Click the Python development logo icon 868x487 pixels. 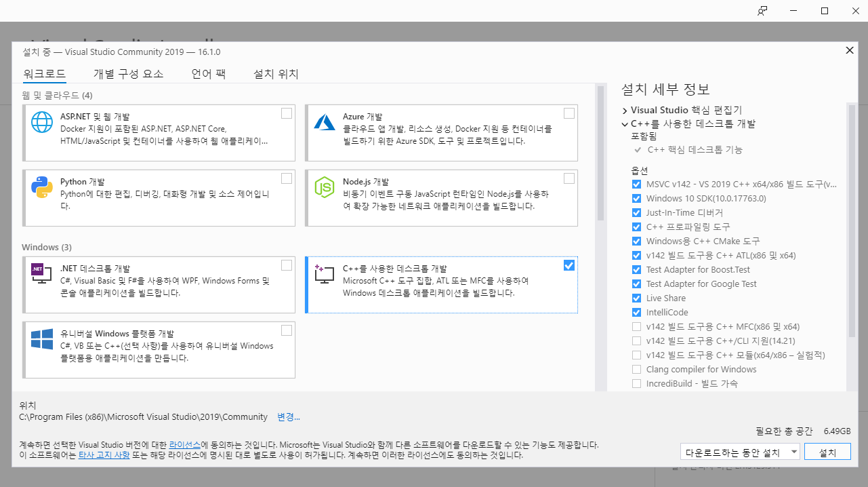coord(42,187)
